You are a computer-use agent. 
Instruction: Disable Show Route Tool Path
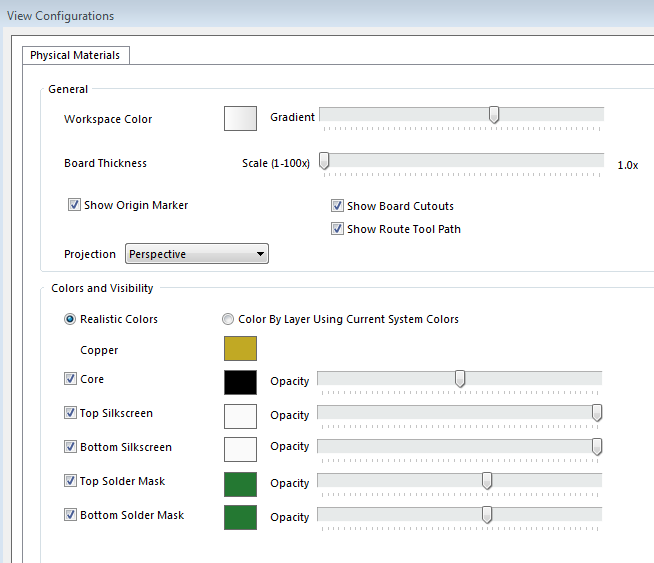(338, 229)
